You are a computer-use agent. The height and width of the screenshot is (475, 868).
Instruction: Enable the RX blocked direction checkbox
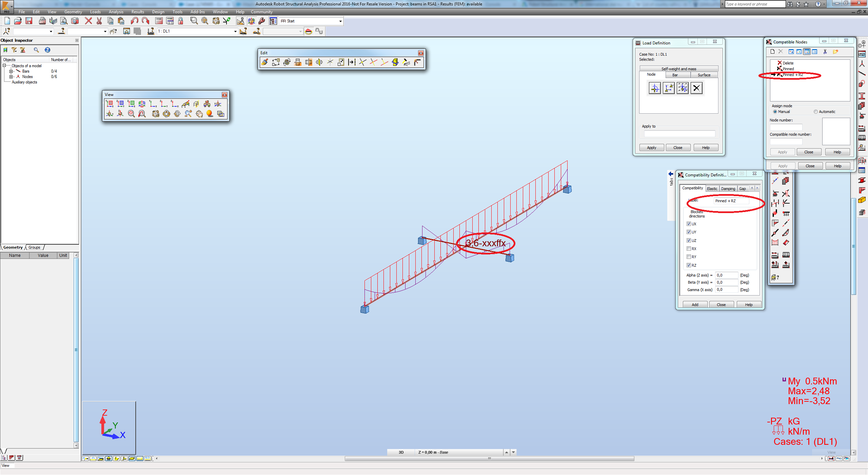point(689,248)
